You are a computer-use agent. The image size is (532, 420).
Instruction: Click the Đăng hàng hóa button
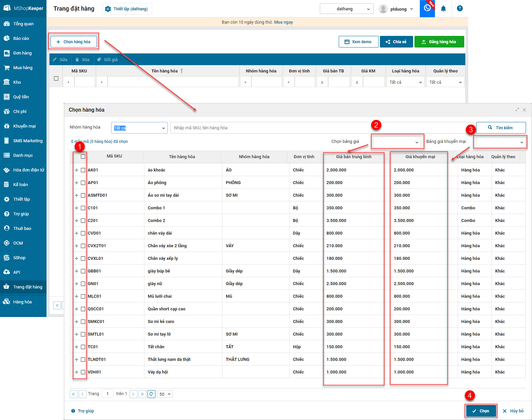pyautogui.click(x=439, y=42)
